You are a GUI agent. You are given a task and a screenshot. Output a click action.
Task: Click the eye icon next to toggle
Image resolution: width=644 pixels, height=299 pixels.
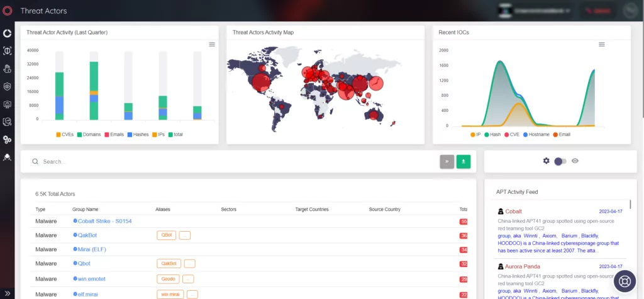[575, 161]
